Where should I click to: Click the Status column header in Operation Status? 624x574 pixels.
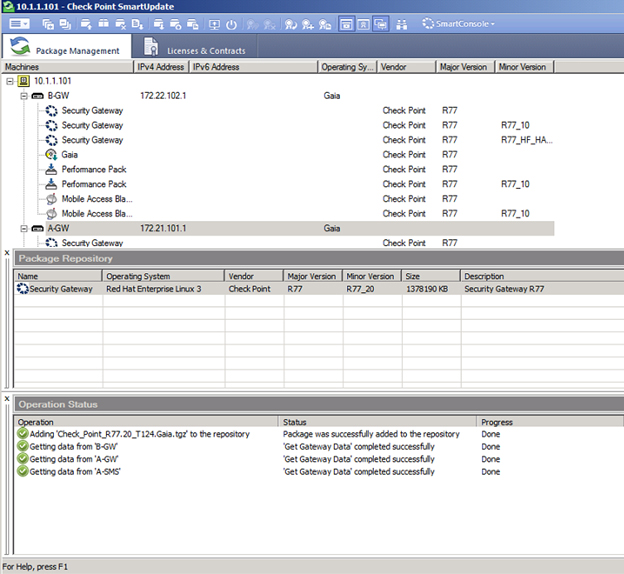378,422
